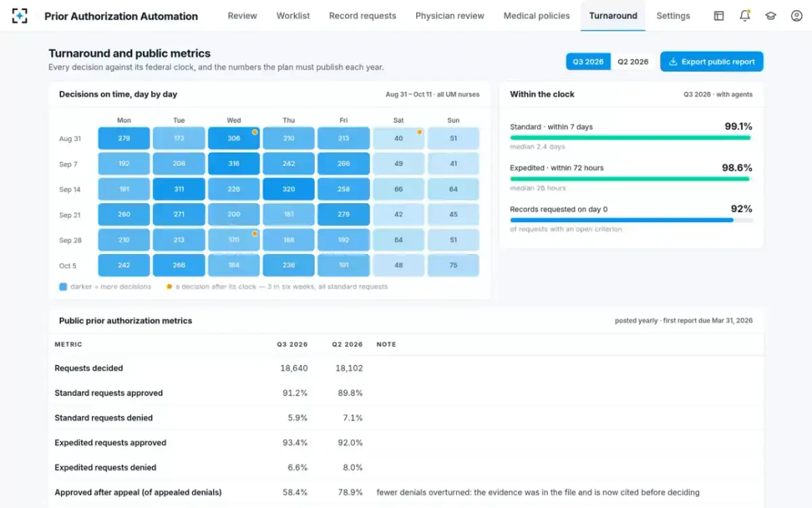The height and width of the screenshot is (508, 812).
Task: Click the Expedited within 72 hours bar
Action: pos(630,179)
